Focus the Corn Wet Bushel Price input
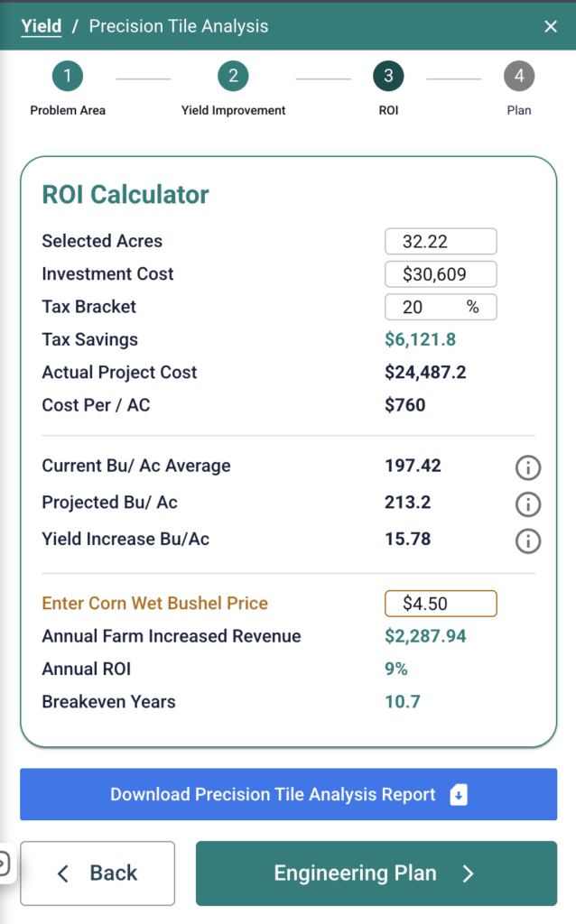 pos(441,604)
